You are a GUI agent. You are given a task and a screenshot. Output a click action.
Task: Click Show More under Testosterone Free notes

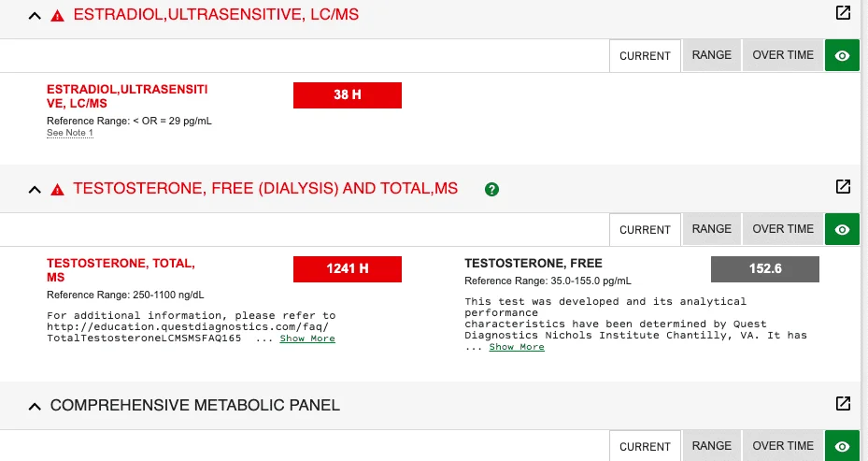517,347
